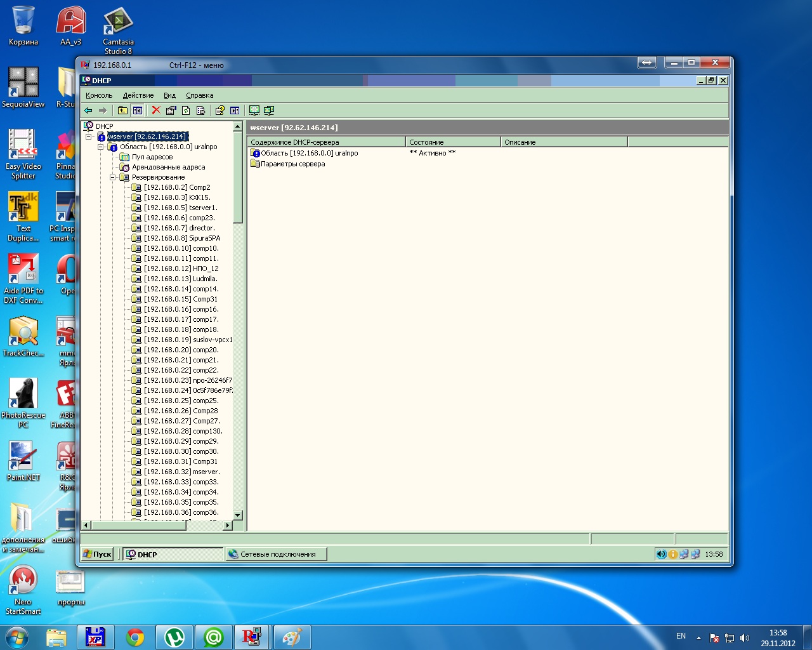Click the uTorrent icon in Windows taskbar
812x650 pixels.
pyautogui.click(x=174, y=637)
